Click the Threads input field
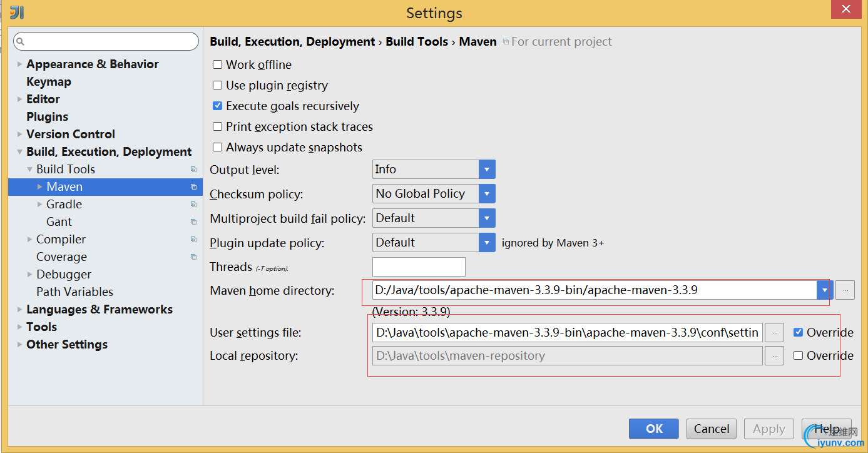This screenshot has height=453, width=868. pyautogui.click(x=419, y=267)
